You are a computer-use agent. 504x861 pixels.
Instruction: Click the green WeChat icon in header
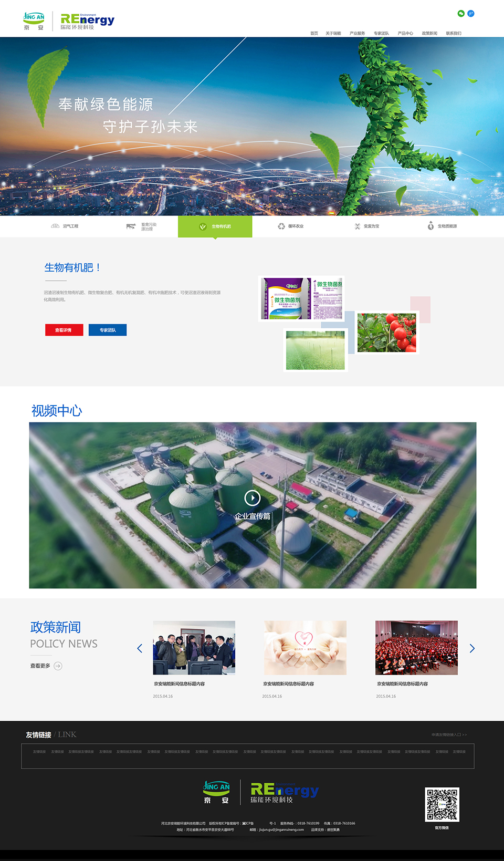(461, 14)
